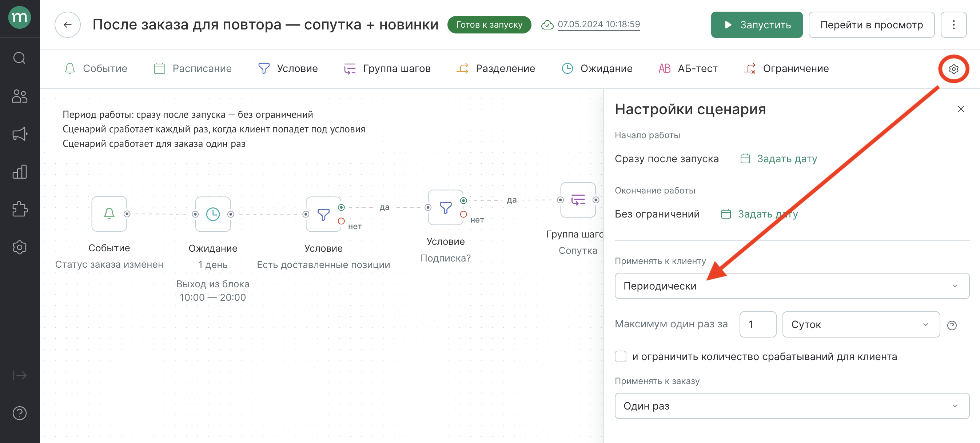Expand the sidebar via the arrow icon
Viewport: 980px width, 443px height.
pyautogui.click(x=19, y=375)
